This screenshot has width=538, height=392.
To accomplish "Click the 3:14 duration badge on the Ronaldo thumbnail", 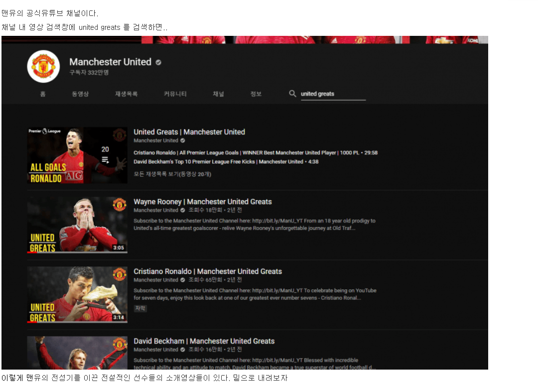I will tap(119, 317).
